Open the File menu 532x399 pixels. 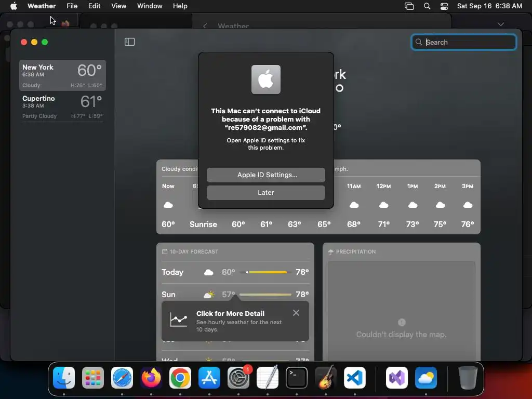coord(72,6)
